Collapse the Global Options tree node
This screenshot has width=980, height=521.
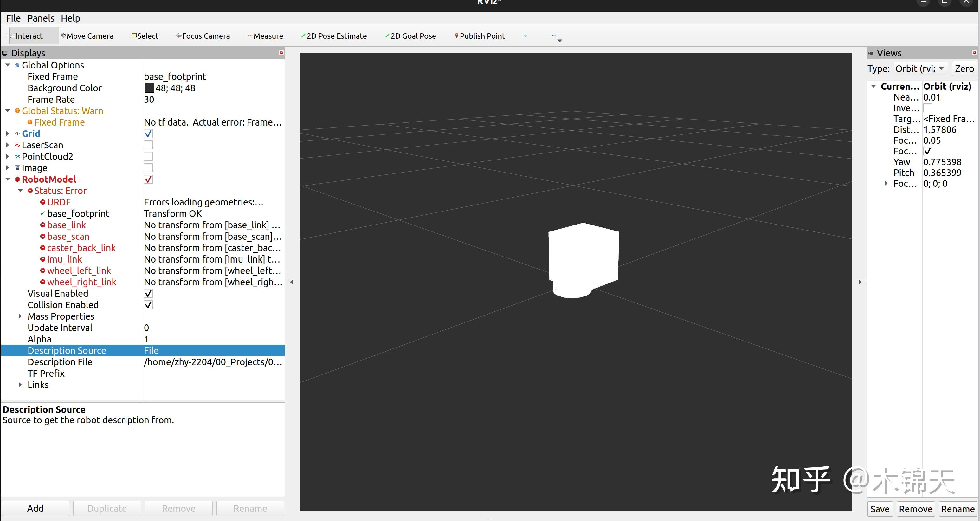[8, 65]
